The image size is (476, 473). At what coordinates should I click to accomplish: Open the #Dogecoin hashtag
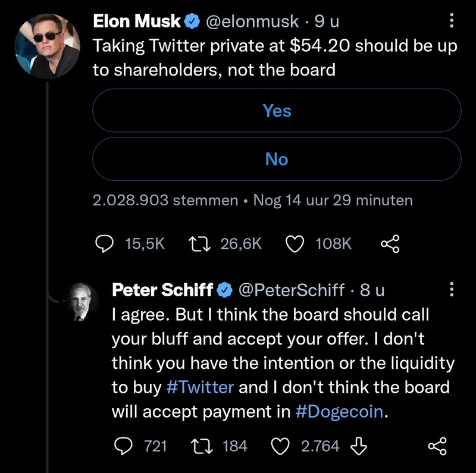pos(339,412)
